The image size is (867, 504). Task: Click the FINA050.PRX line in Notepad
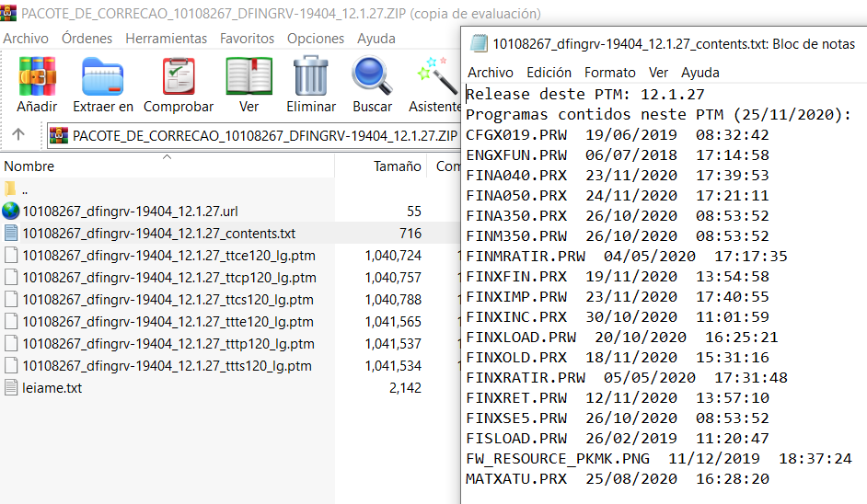(617, 195)
